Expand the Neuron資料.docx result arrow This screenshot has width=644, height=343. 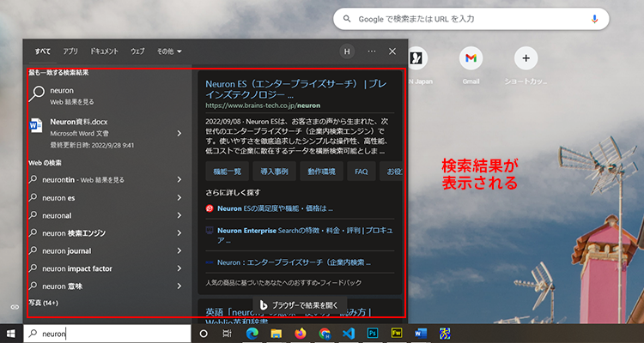click(179, 133)
